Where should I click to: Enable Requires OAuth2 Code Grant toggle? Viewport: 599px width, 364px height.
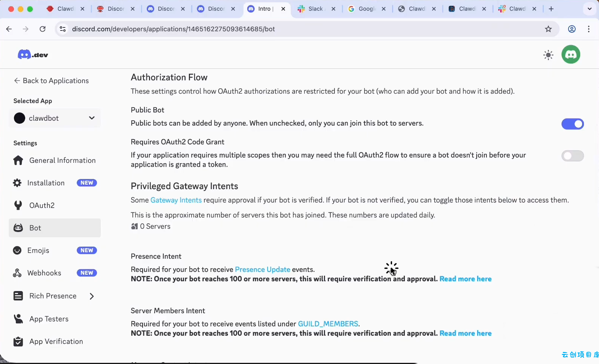572,156
